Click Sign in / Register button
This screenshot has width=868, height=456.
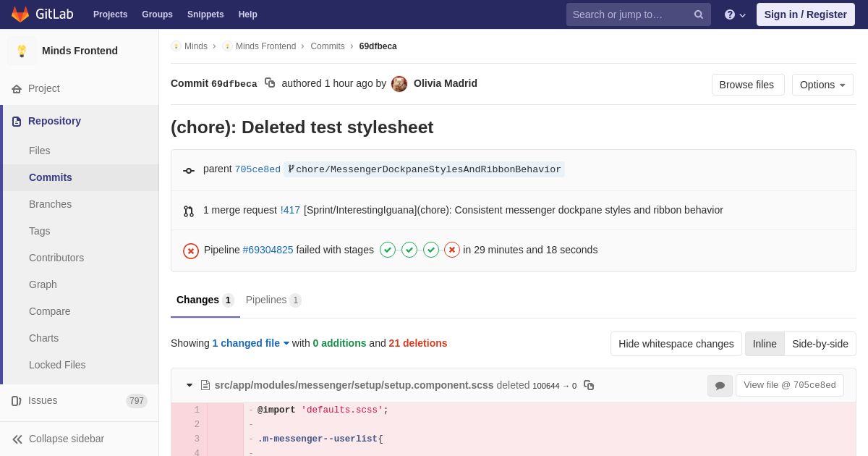click(x=806, y=14)
